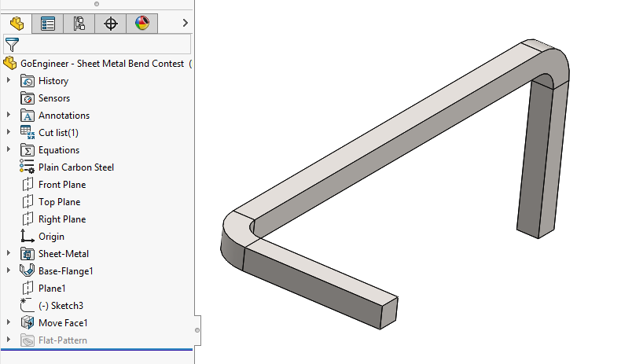Click the Cut list table icon
Image resolution: width=621 pixels, height=364 pixels.
[x=27, y=132]
